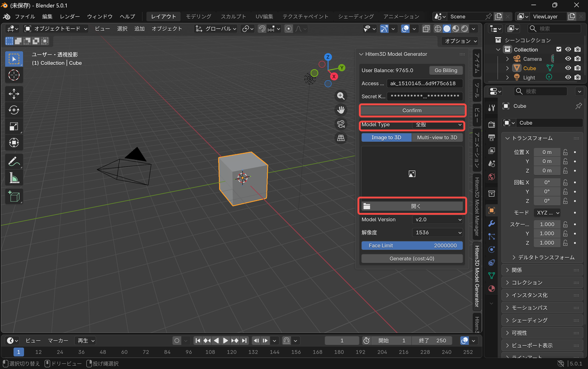Select the Scale tool
Image resolution: width=588 pixels, height=369 pixels.
pyautogui.click(x=14, y=126)
